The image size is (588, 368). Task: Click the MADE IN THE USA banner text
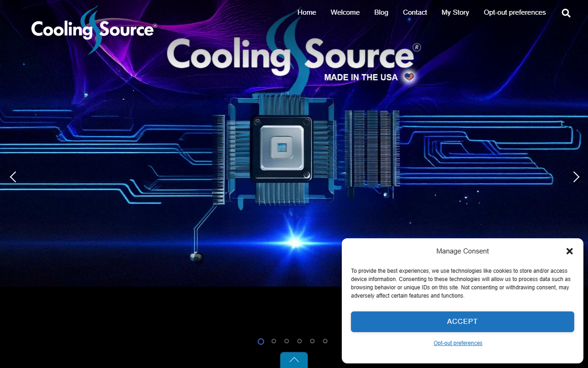pyautogui.click(x=361, y=77)
